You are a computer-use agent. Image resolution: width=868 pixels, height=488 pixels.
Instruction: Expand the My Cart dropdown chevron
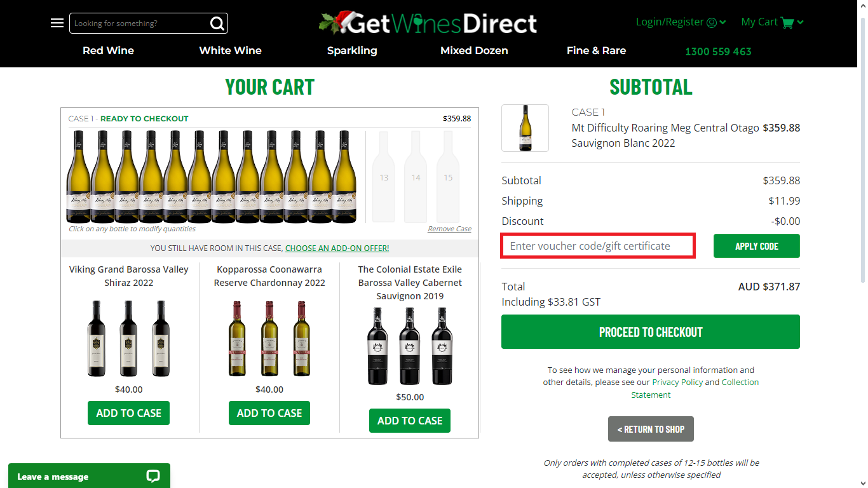(x=801, y=22)
